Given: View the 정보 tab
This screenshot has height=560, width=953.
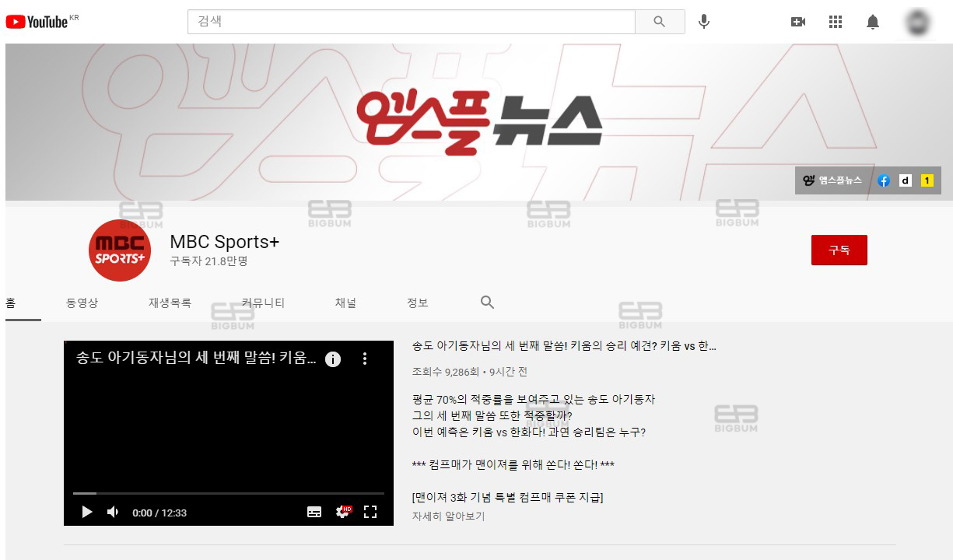Looking at the screenshot, I should point(418,303).
